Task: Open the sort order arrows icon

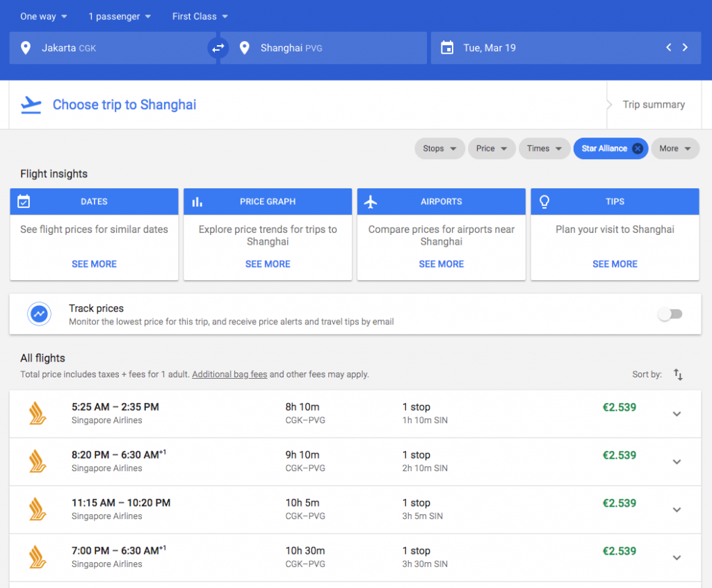Action: [678, 375]
